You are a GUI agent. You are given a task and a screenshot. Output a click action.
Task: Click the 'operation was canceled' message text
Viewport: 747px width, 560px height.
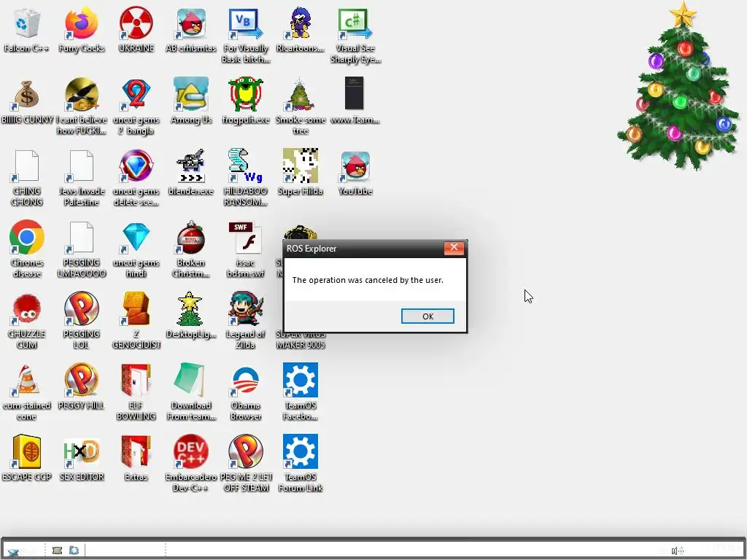pyautogui.click(x=368, y=280)
